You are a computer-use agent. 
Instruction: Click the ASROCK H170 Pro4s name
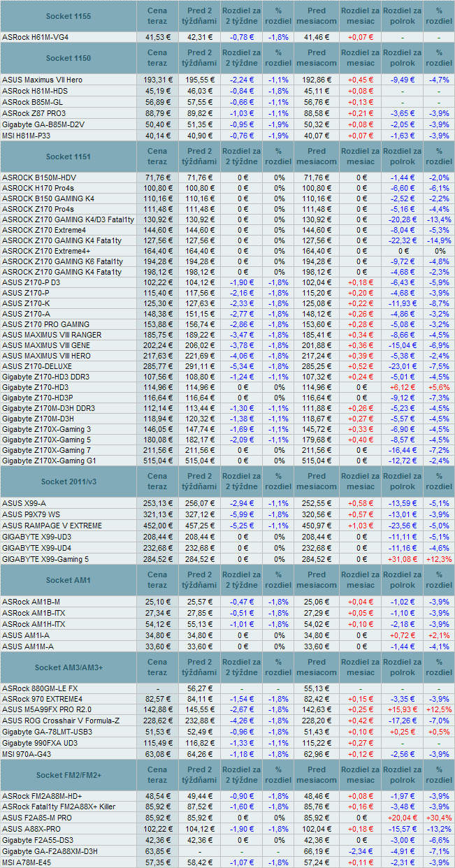37,188
